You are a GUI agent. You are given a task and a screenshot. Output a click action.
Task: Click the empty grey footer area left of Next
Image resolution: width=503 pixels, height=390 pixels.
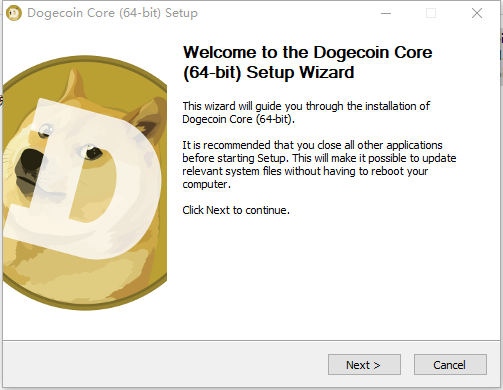(165, 365)
